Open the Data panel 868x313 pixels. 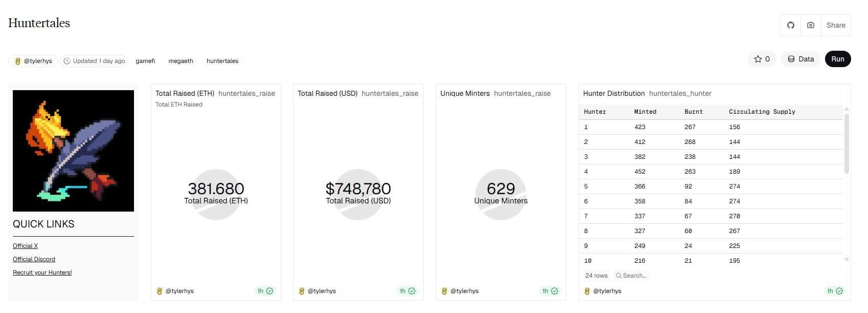click(x=800, y=59)
